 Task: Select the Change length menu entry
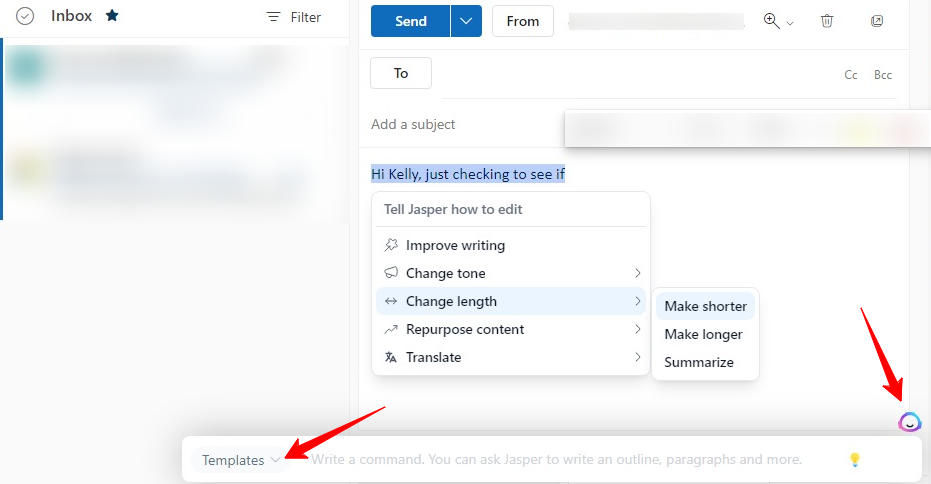coord(511,301)
